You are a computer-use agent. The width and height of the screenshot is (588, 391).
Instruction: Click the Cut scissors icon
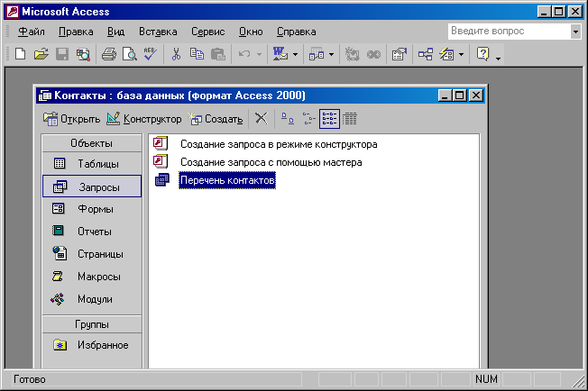click(x=176, y=54)
